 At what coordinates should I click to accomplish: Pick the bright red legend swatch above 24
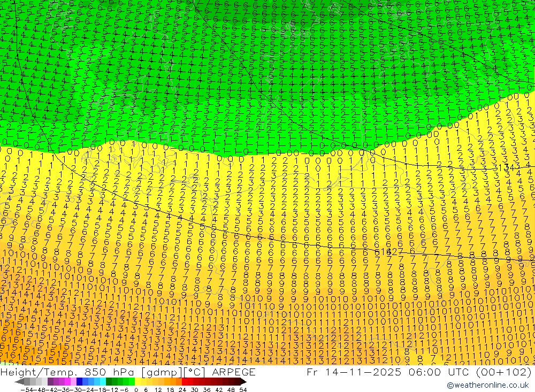(185, 382)
